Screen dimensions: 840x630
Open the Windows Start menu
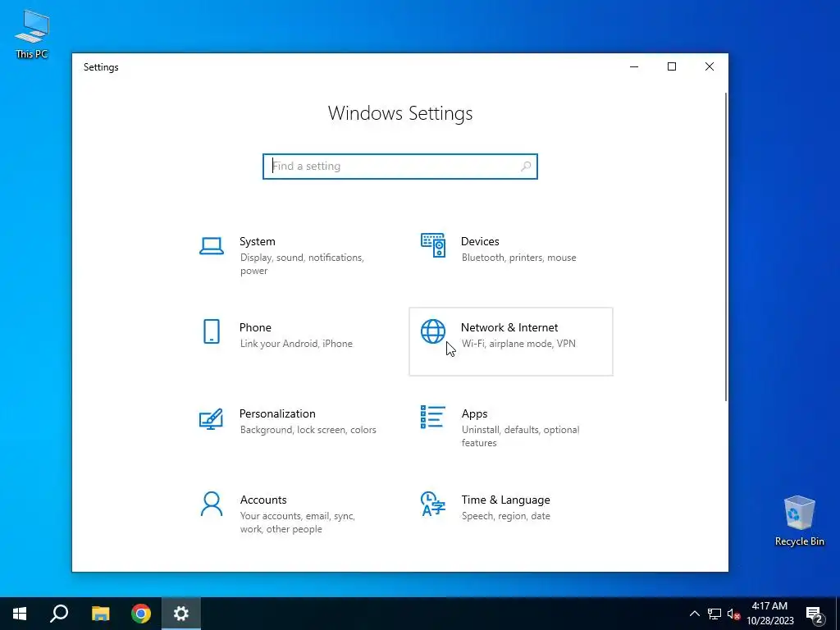[20, 614]
